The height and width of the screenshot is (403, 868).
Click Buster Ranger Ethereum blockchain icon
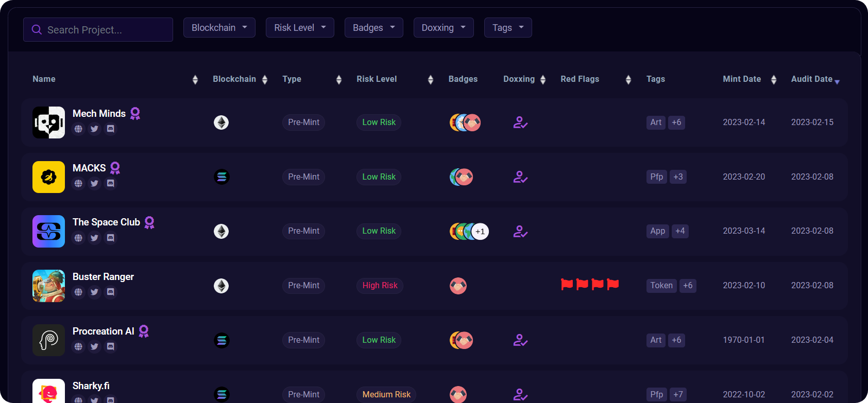pos(222,286)
